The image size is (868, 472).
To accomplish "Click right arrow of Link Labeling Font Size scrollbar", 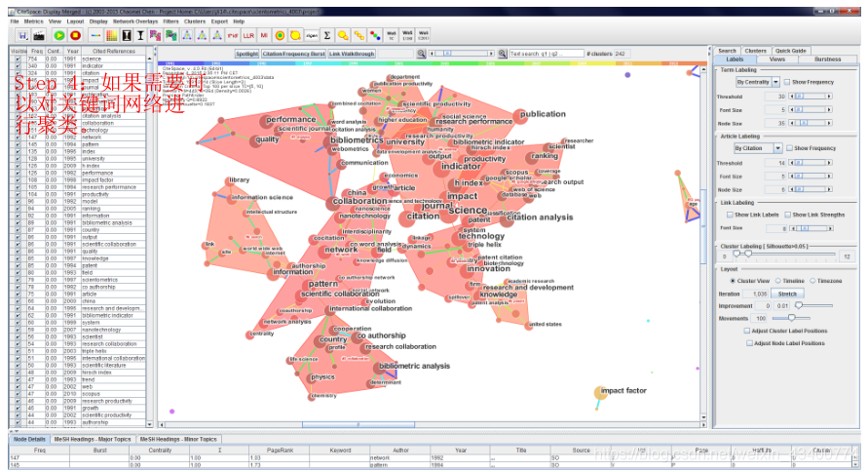I will point(829,228).
